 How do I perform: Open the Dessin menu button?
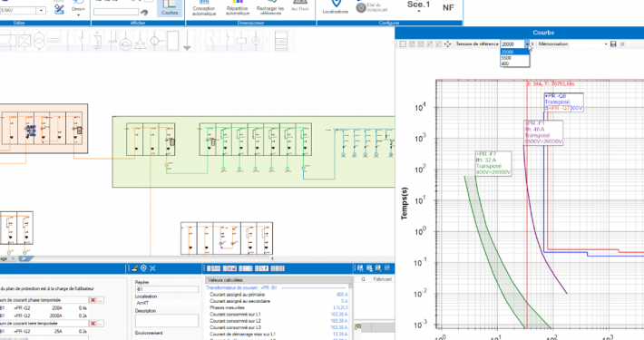click(78, 9)
